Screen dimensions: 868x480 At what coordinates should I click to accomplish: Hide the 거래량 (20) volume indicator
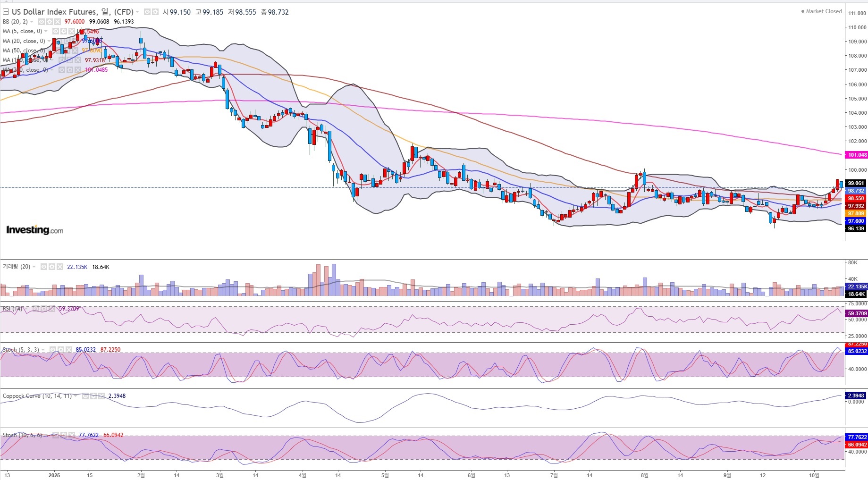[43, 267]
